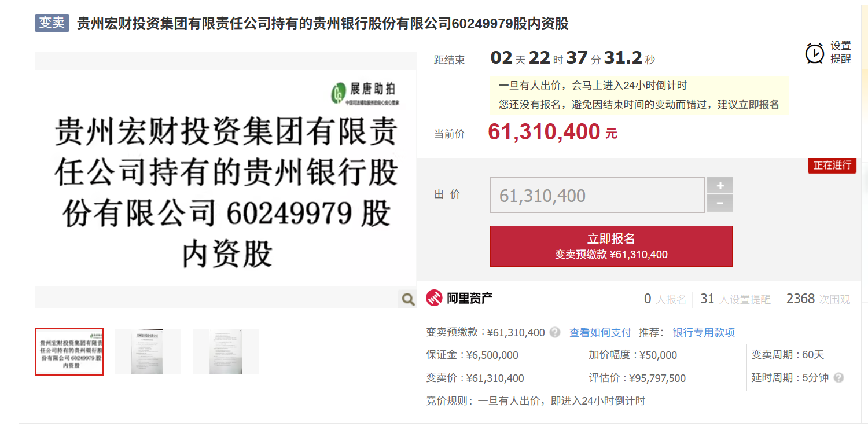Viewport: 868px width, 441px height.
Task: Select the third document thumbnail
Action: [225, 351]
